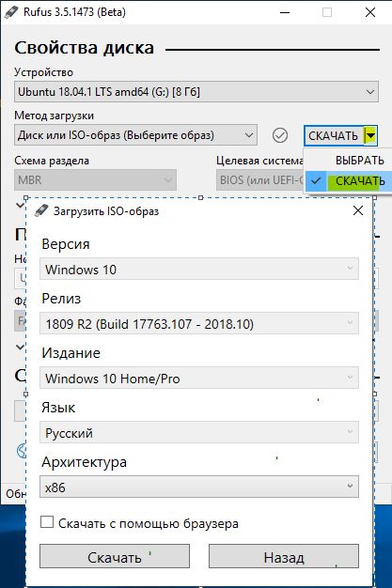Click the Свойства диска heading

tap(84, 48)
